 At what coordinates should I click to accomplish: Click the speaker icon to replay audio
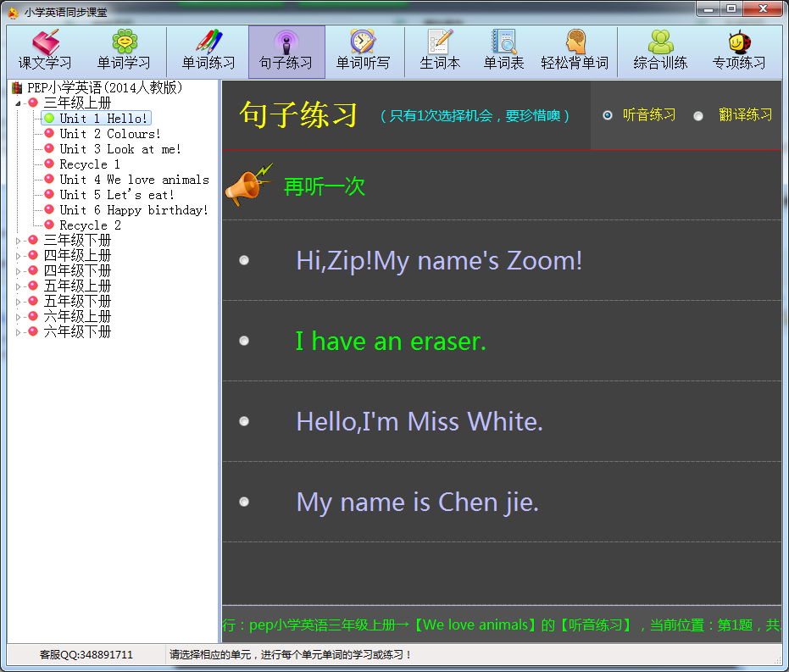click(x=247, y=185)
